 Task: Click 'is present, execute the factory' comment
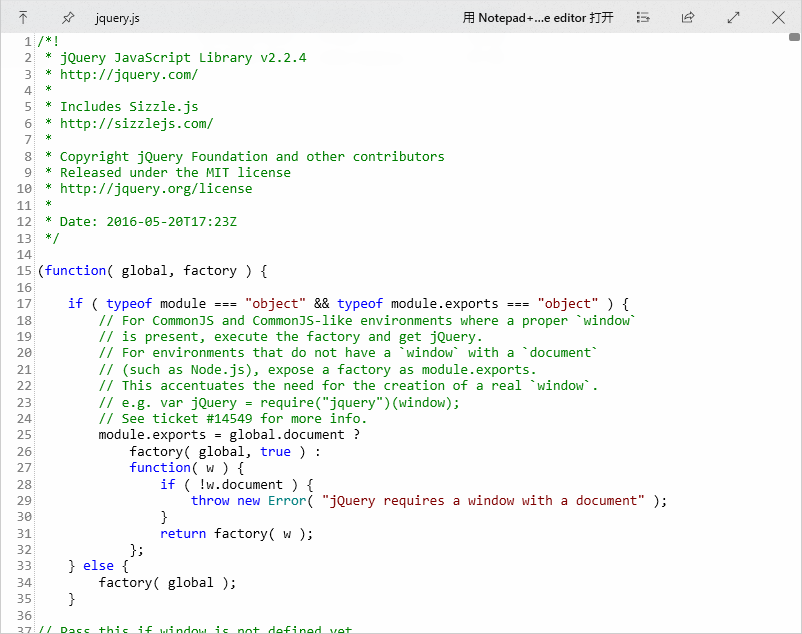pyautogui.click(x=291, y=337)
